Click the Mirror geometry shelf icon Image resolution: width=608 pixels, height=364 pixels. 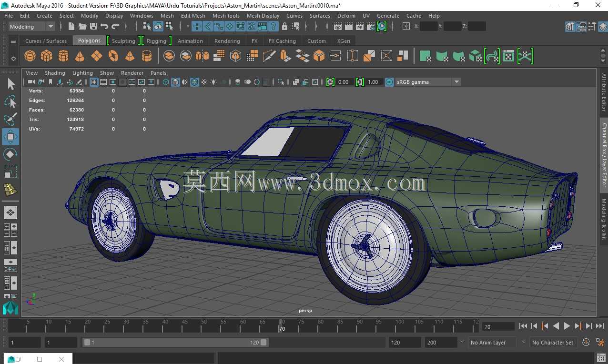tap(203, 56)
